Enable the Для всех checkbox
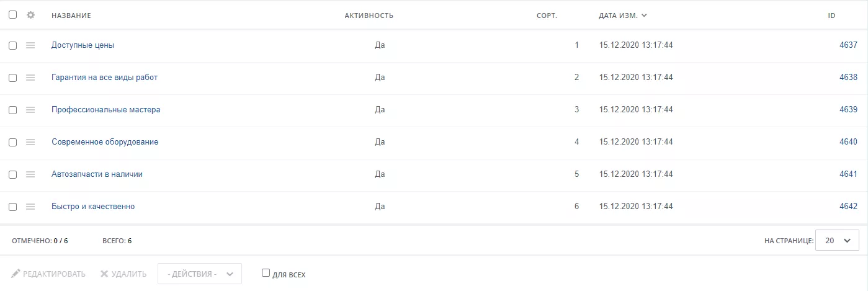The image size is (868, 291). (x=266, y=273)
